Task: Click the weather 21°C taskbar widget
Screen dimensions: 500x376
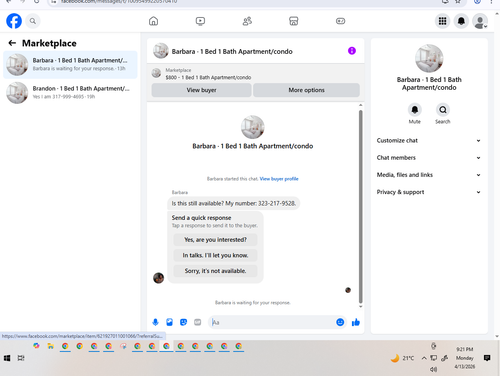Action: pyautogui.click(x=403, y=358)
